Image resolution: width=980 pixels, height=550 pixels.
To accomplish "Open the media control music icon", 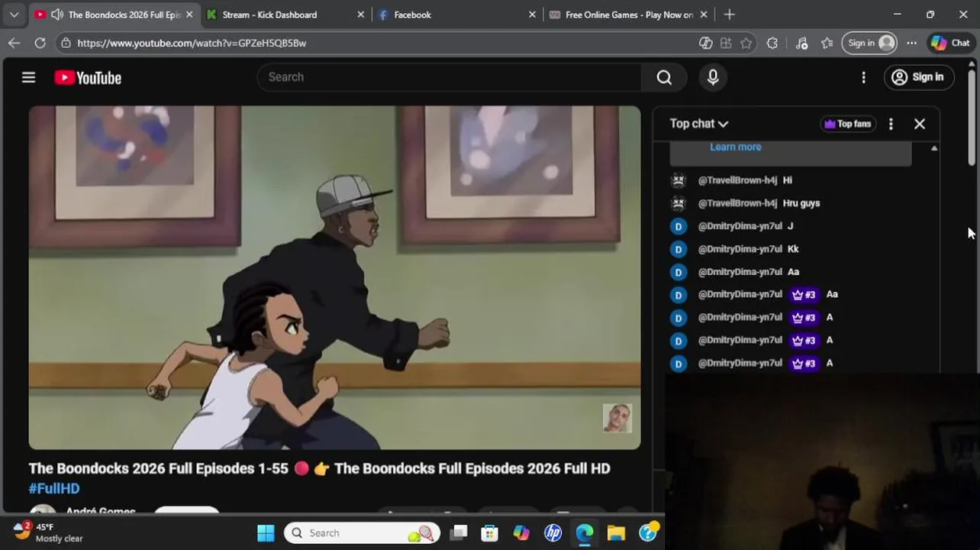I will pyautogui.click(x=801, y=43).
